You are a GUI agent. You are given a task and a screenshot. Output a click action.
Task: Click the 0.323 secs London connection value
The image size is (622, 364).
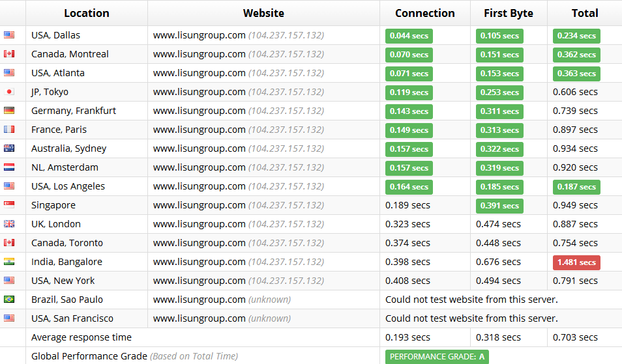point(407,224)
